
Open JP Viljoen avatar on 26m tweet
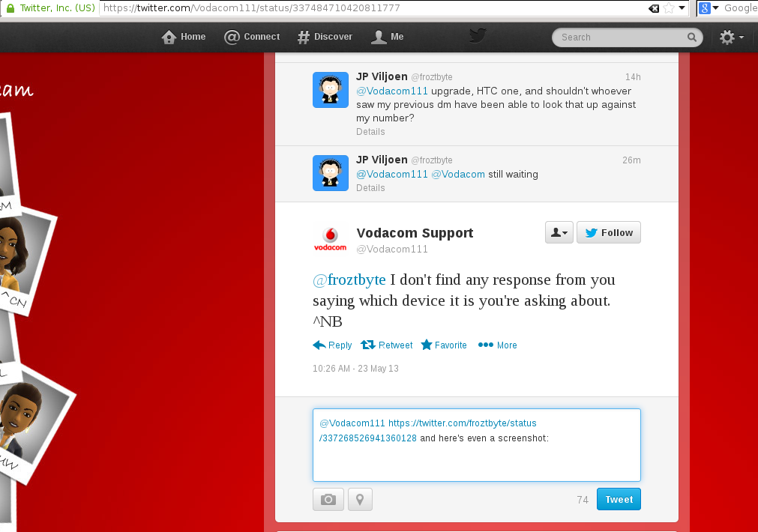pyautogui.click(x=331, y=173)
